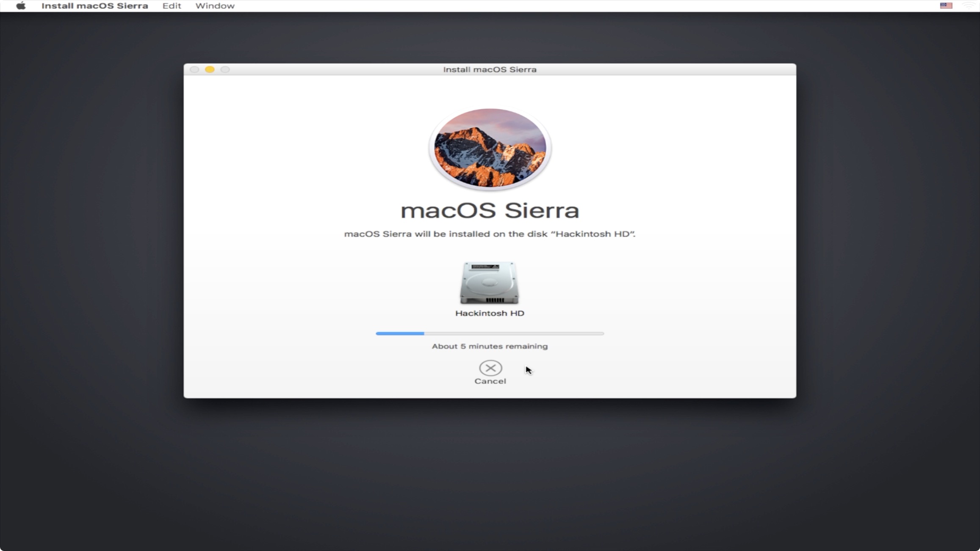Open the Install macOS Sierra app menu
The image size is (980, 551).
click(94, 6)
